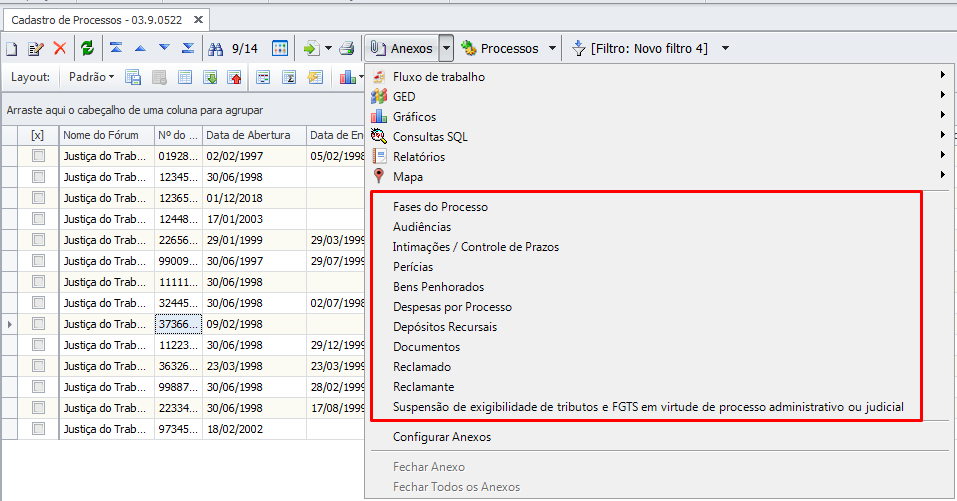Screen dimensions: 957x501
Task: Click the sigma totals table icon
Action: 289,77
